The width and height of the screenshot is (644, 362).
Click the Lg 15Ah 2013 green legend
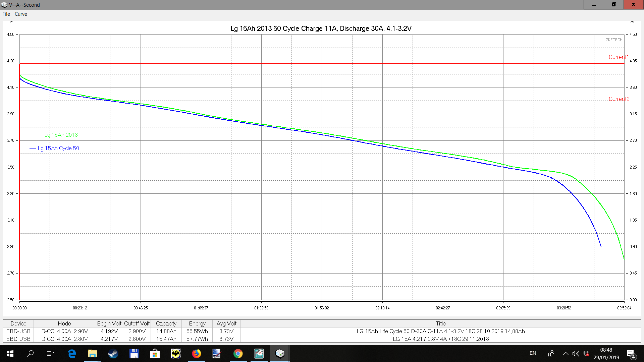pos(61,135)
